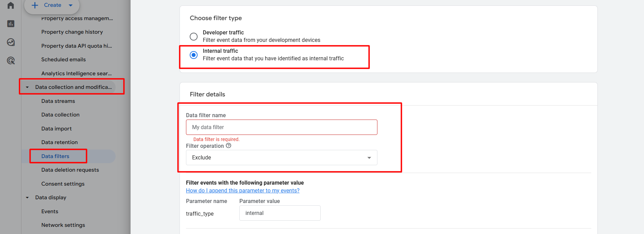Viewport: 644px width, 234px height.
Task: Open Data streams in the sidebar
Action: click(x=58, y=101)
